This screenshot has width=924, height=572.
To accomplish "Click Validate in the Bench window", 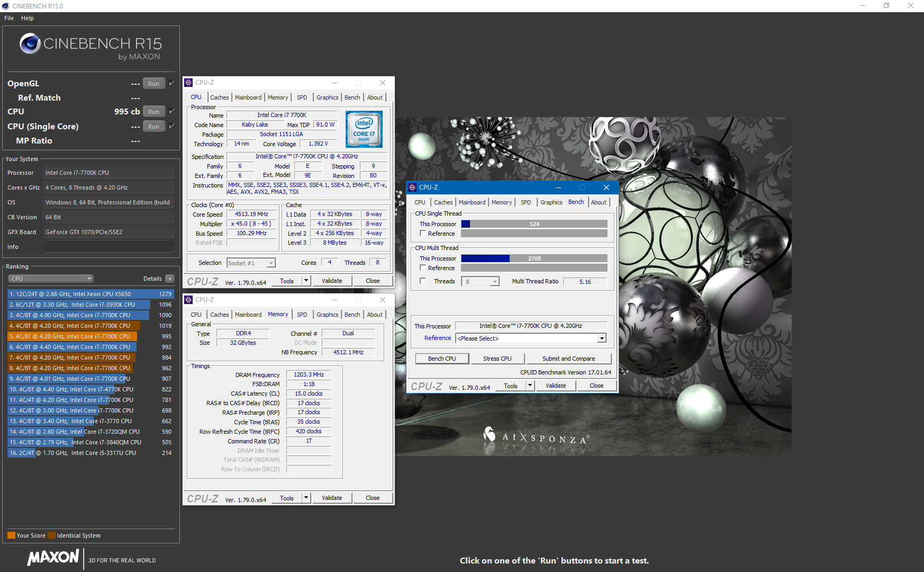I will pos(556,386).
